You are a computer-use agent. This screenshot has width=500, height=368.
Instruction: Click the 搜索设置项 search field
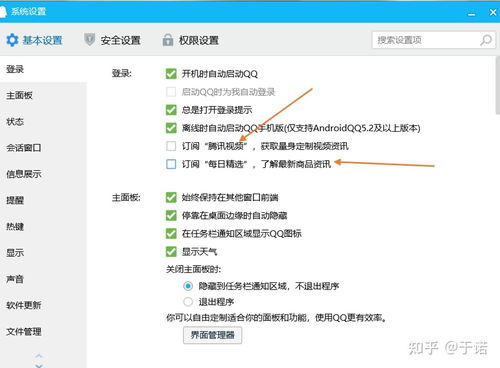426,40
